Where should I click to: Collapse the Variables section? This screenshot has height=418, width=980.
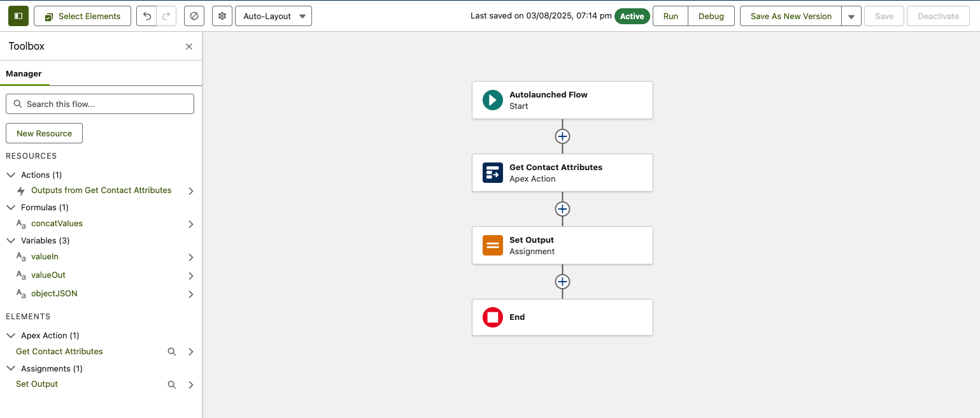point(11,241)
